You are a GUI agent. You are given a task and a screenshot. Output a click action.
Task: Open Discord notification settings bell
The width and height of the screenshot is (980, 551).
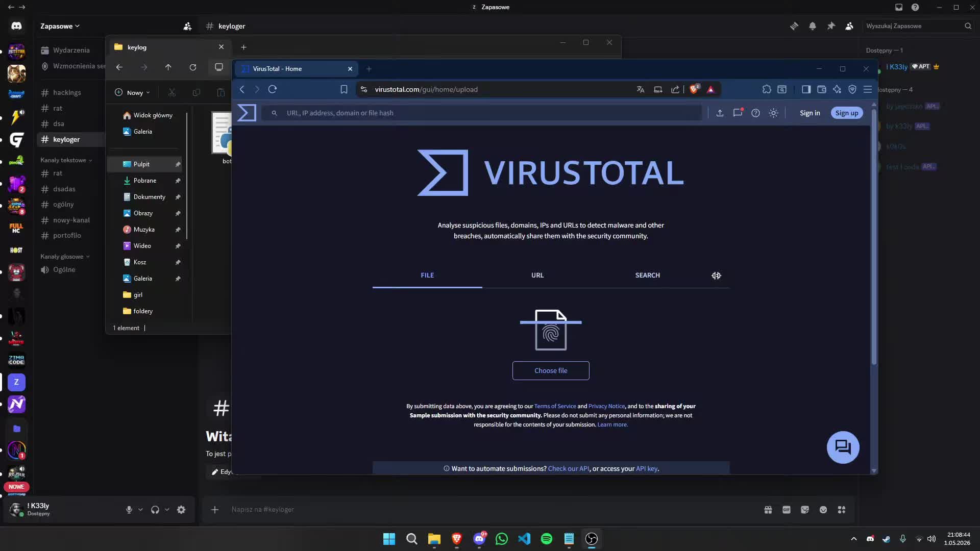coord(813,26)
